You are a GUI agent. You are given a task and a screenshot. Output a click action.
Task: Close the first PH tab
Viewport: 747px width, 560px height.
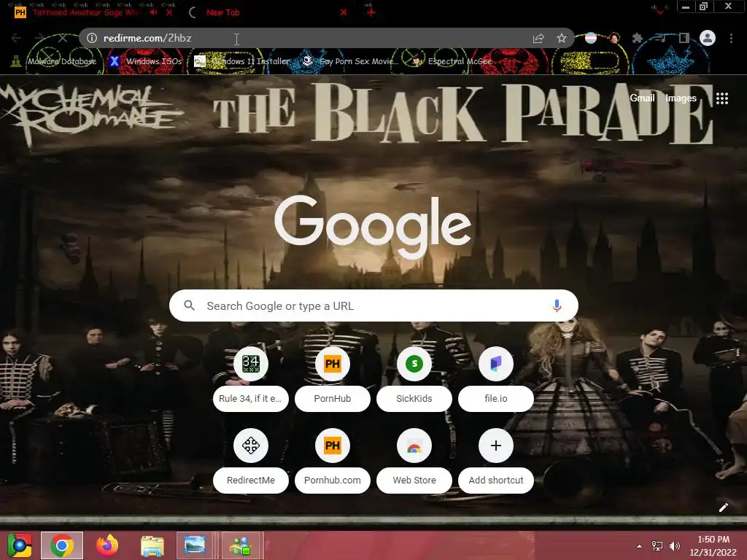[169, 12]
